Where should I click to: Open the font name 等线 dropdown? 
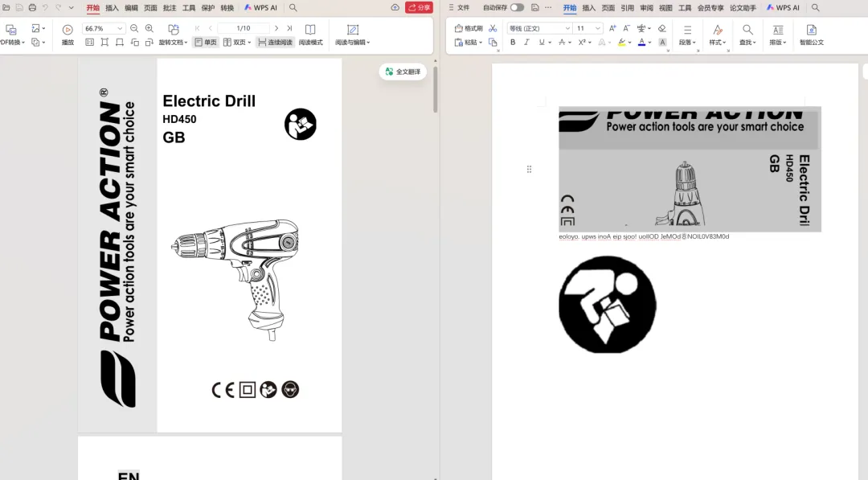click(x=567, y=28)
